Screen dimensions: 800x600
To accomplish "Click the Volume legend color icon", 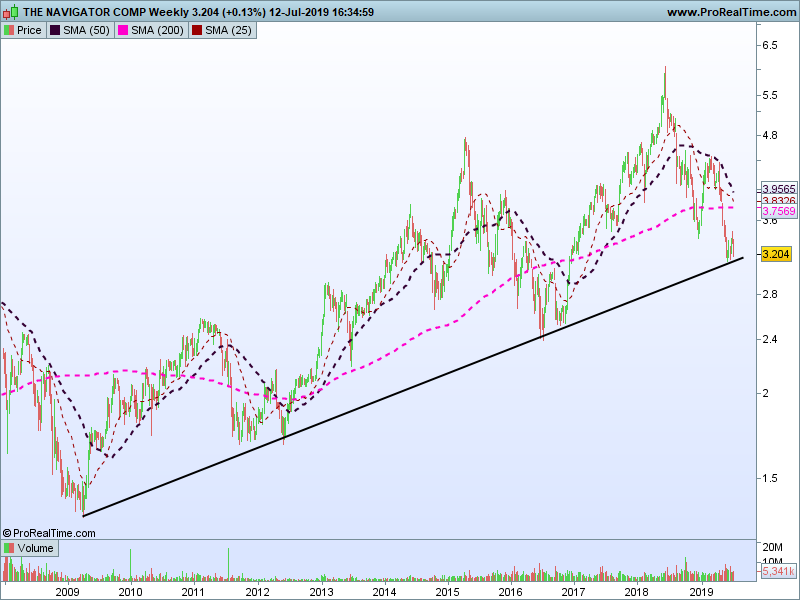I will click(x=9, y=548).
